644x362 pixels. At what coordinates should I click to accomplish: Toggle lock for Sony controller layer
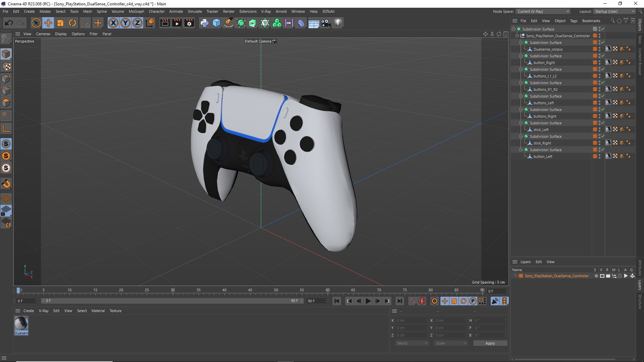tap(620, 276)
